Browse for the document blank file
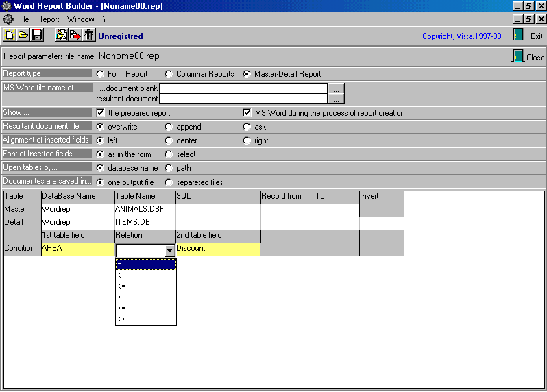The width and height of the screenshot is (547, 392). 335,88
